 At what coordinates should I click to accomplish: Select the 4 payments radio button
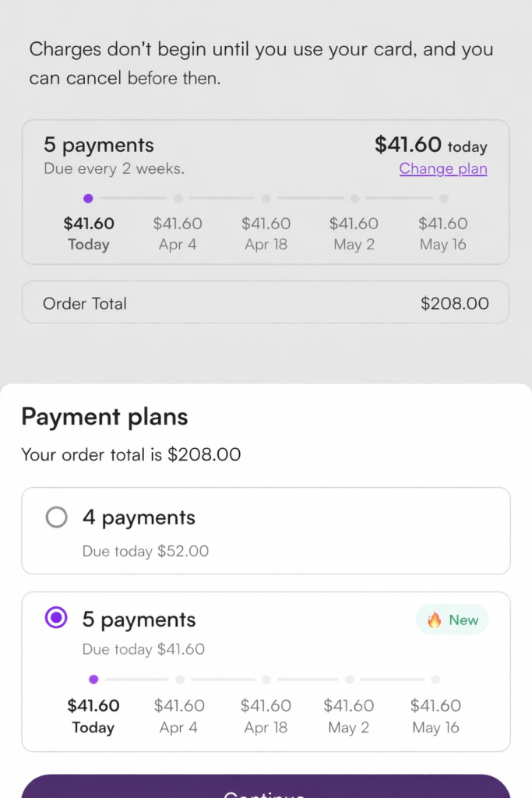57,517
